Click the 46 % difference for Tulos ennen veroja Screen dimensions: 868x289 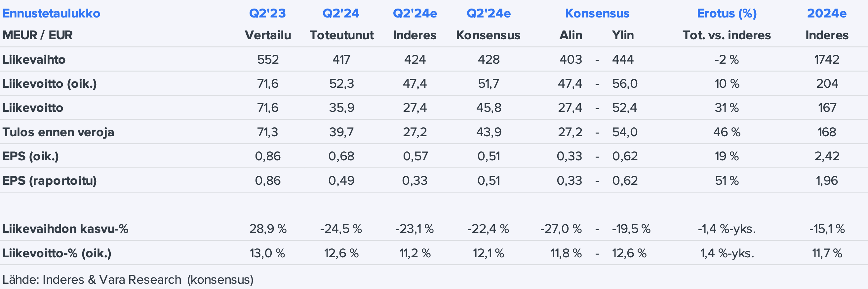pyautogui.click(x=727, y=132)
